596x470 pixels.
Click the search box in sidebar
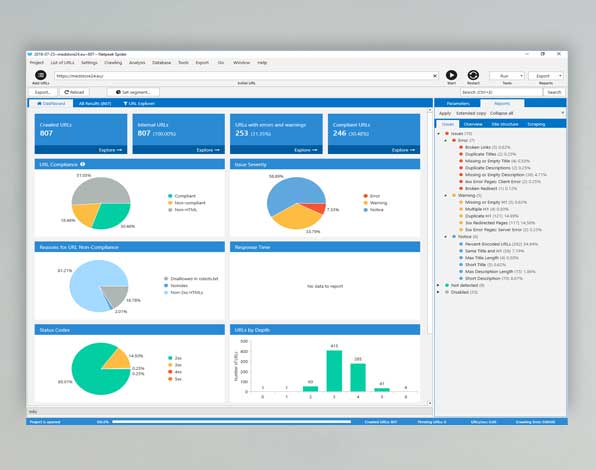(x=501, y=92)
